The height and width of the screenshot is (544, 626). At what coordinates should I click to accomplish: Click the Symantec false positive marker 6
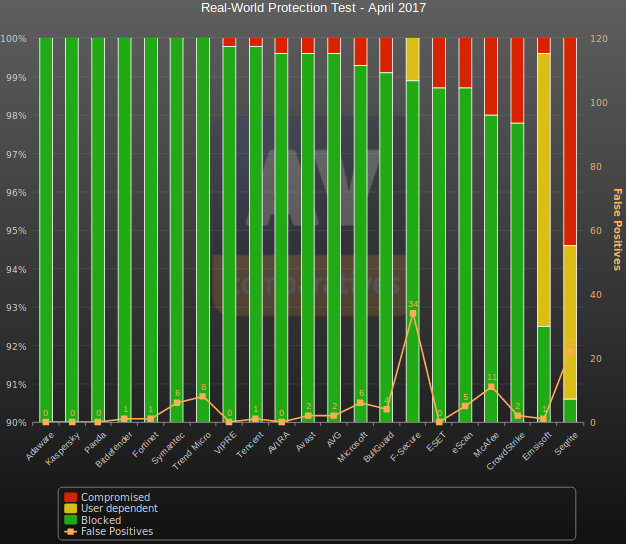(x=177, y=403)
